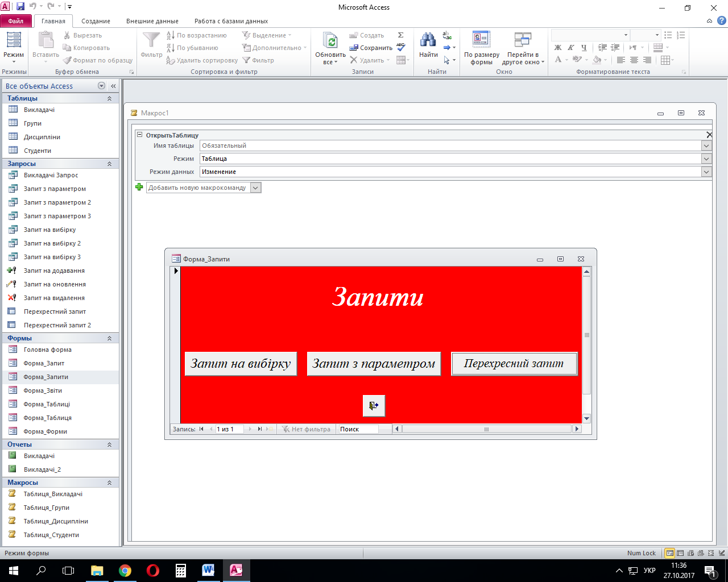The height and width of the screenshot is (582, 728).
Task: Open Word from the taskbar
Action: (208, 571)
